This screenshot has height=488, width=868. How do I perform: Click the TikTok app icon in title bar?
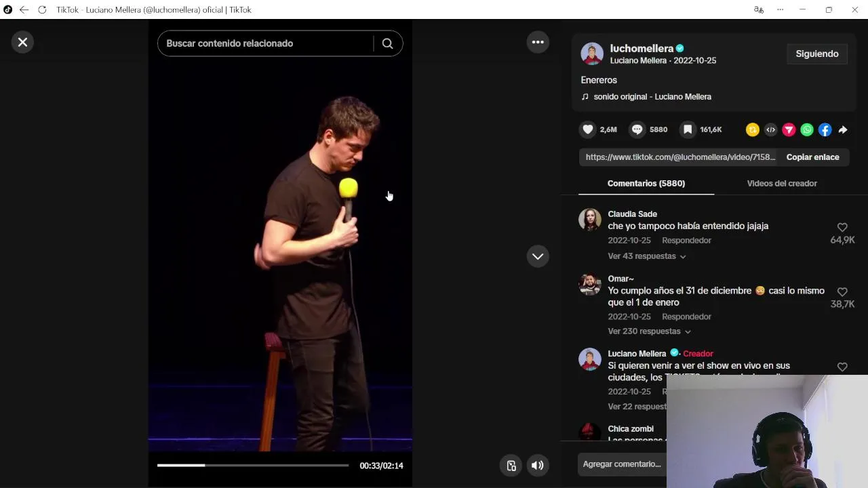[x=7, y=9]
